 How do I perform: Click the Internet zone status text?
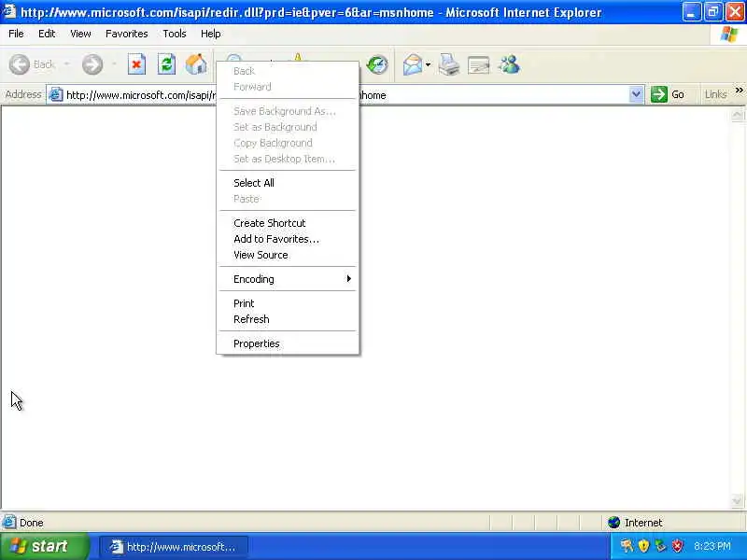(x=643, y=523)
